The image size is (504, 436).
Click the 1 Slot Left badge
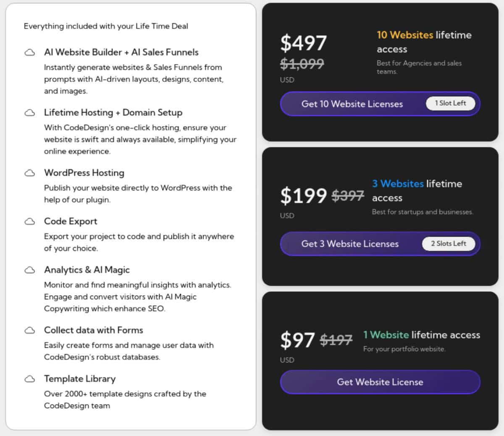451,103
